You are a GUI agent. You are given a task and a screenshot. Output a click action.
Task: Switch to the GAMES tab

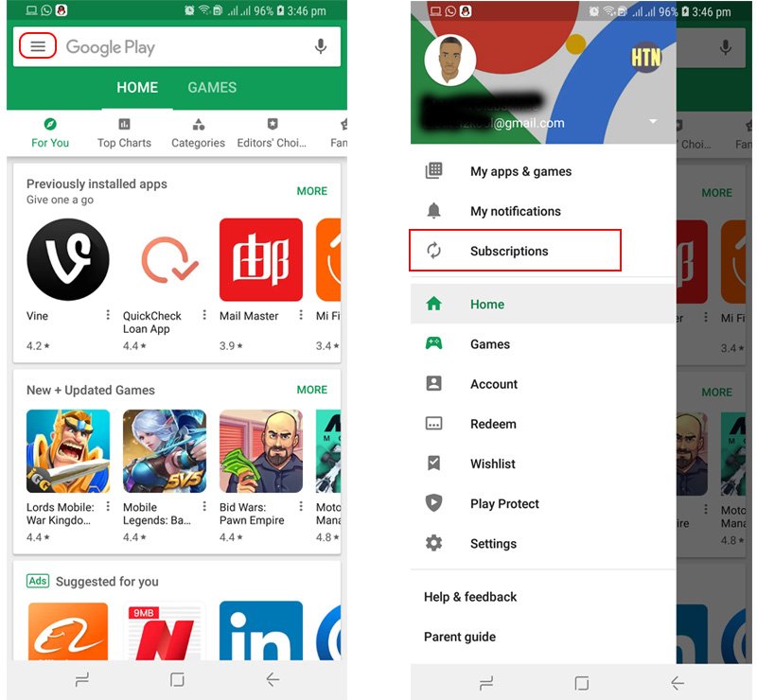(211, 87)
